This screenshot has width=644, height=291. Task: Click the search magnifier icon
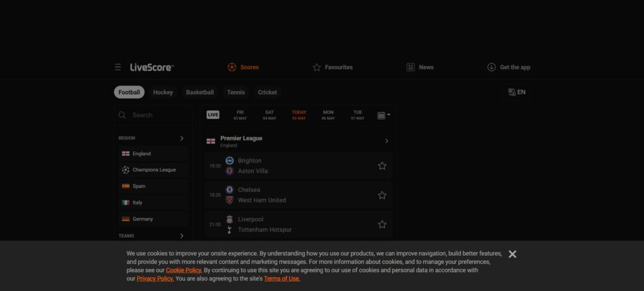click(x=122, y=115)
